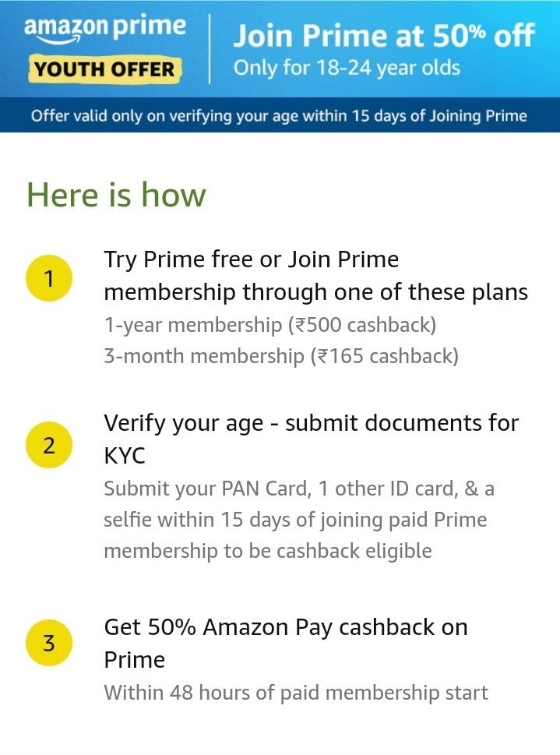Select Only for 18-24 year olds text

point(347,68)
